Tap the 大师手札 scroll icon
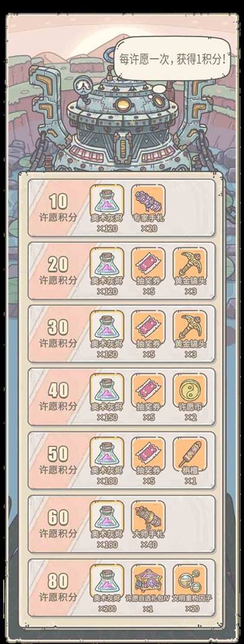The image size is (244, 644). (x=149, y=518)
